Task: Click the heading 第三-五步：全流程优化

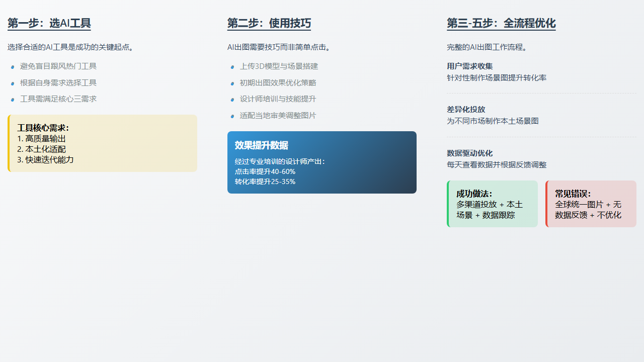Action: pos(501,23)
